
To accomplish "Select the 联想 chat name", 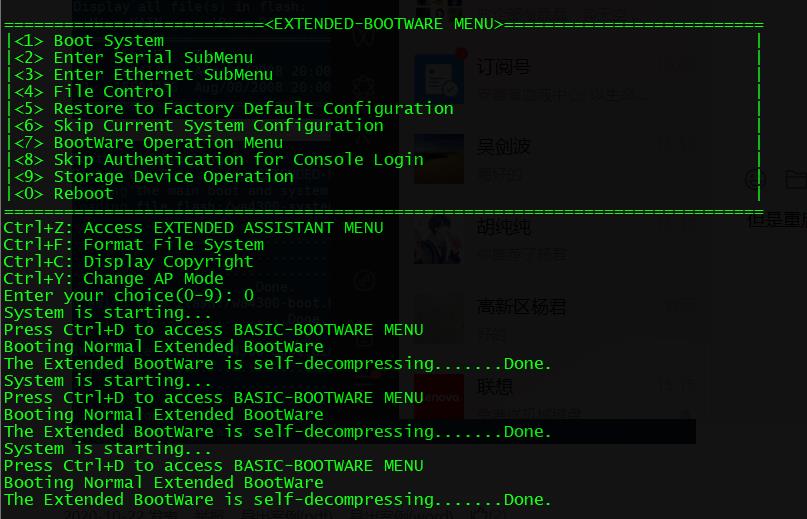I will pyautogui.click(x=494, y=386).
